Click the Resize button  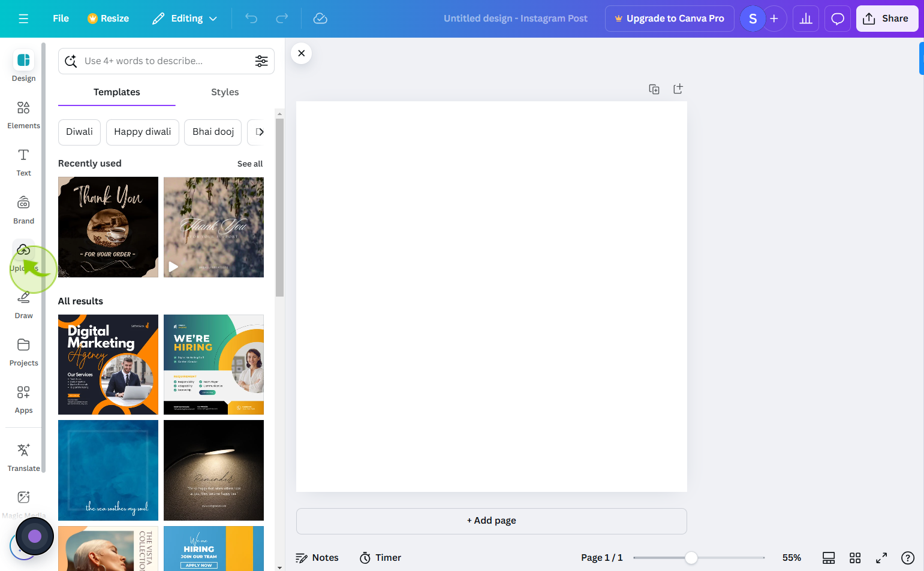click(x=109, y=19)
